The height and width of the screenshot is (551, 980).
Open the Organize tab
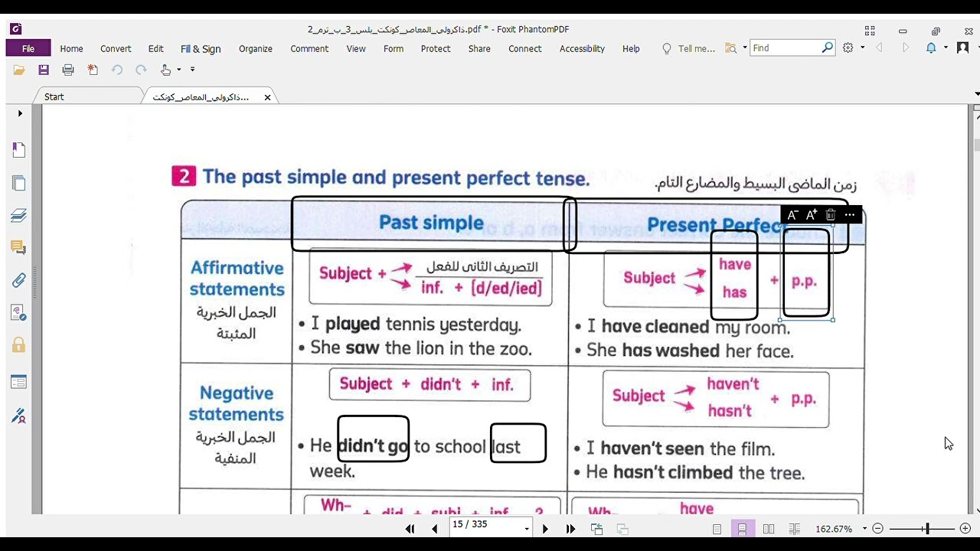pos(256,48)
